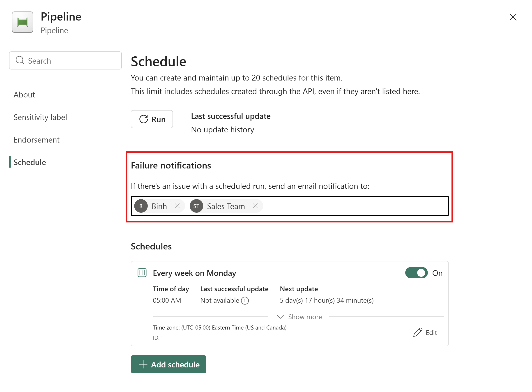This screenshot has width=532, height=392.
Task: Click the green Pipeline item icon
Action: [x=23, y=22]
